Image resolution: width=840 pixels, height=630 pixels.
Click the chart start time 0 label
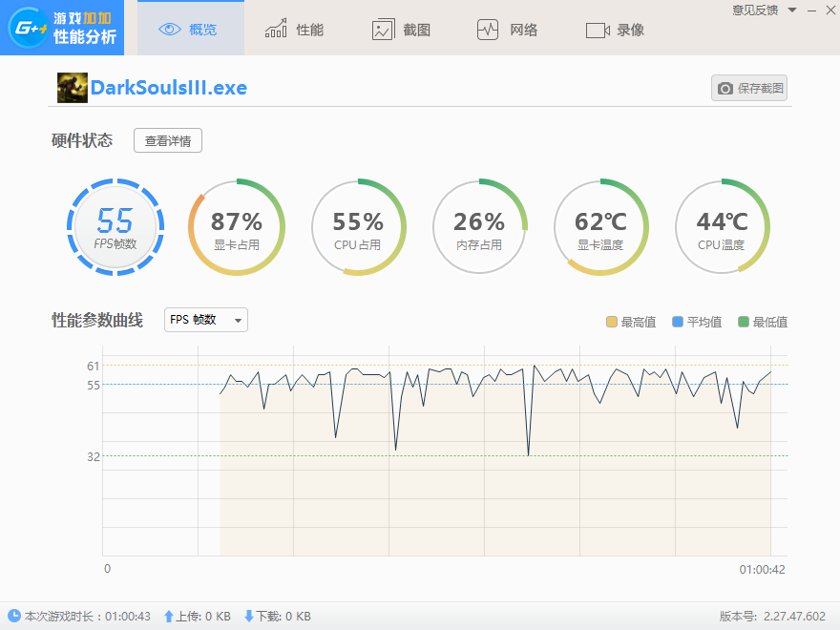(107, 568)
